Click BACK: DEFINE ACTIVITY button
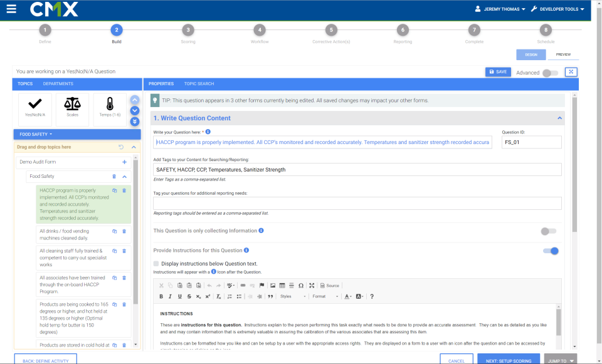The width and height of the screenshot is (602, 364). [46, 360]
